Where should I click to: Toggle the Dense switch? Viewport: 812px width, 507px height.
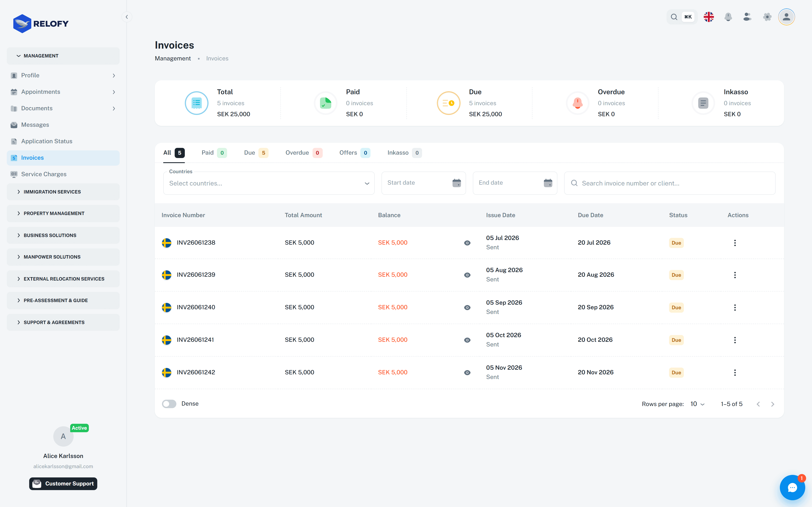(x=169, y=404)
